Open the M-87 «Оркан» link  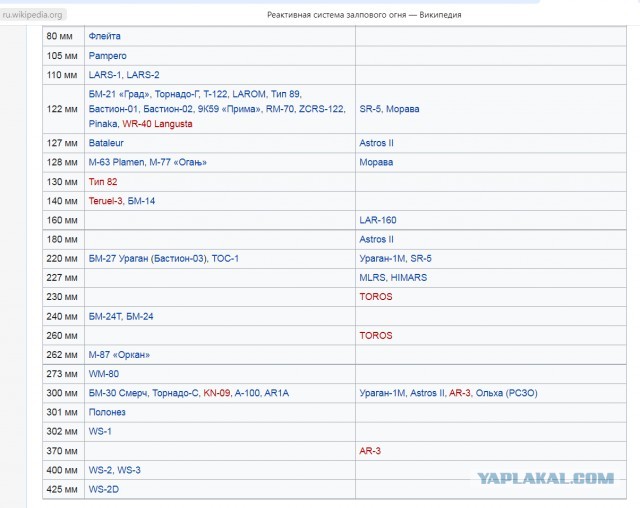point(119,355)
